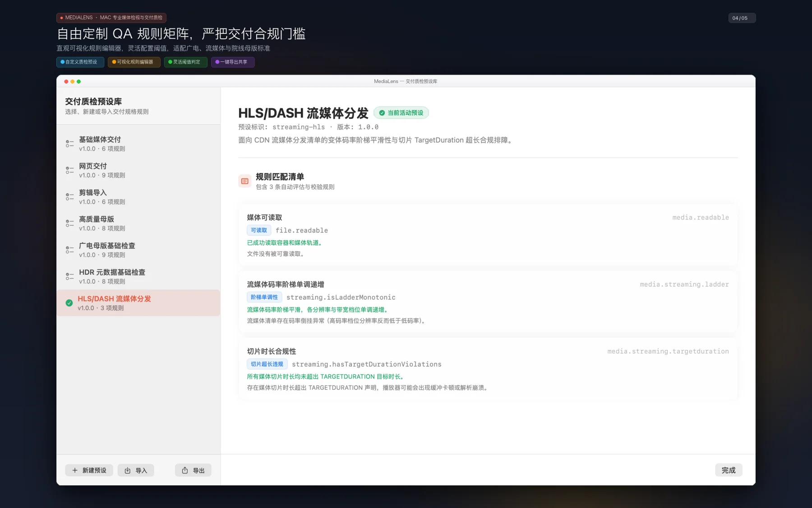This screenshot has height=508, width=812.
Task: Click the 一键导出共享 feature chip
Action: (233, 62)
